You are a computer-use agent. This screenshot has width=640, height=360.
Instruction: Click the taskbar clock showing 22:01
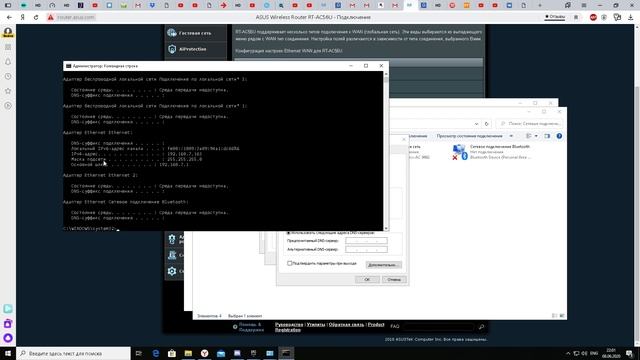tap(611, 353)
